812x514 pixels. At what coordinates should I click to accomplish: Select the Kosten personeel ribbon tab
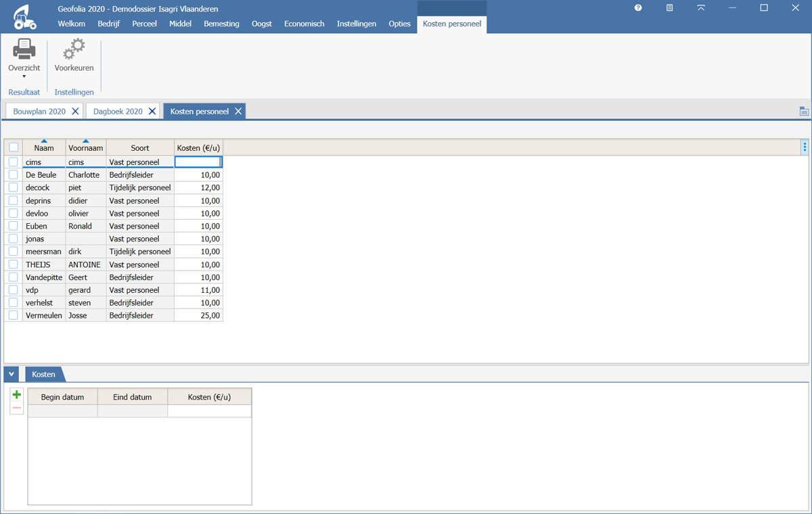(452, 24)
